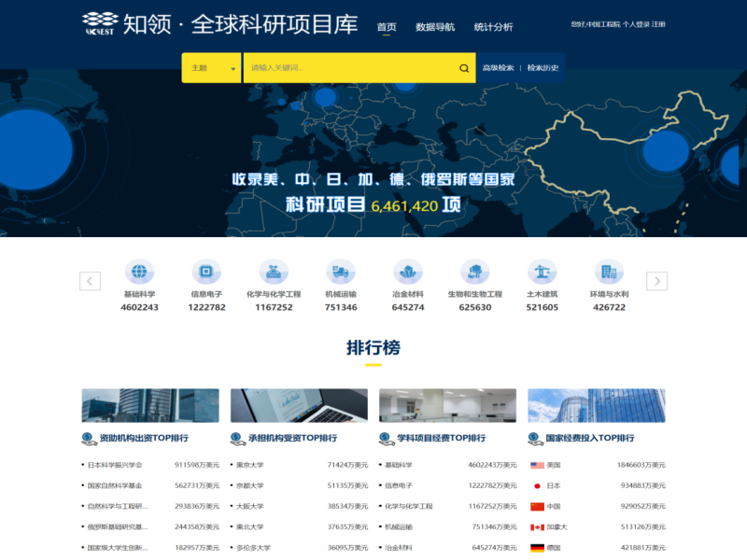The width and height of the screenshot is (747, 560).
Task: Open the 化学与化学工程 category icon
Action: [274, 272]
